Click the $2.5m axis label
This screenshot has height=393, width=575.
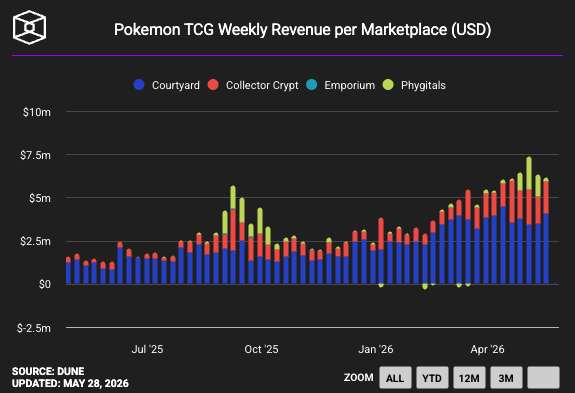click(x=35, y=241)
